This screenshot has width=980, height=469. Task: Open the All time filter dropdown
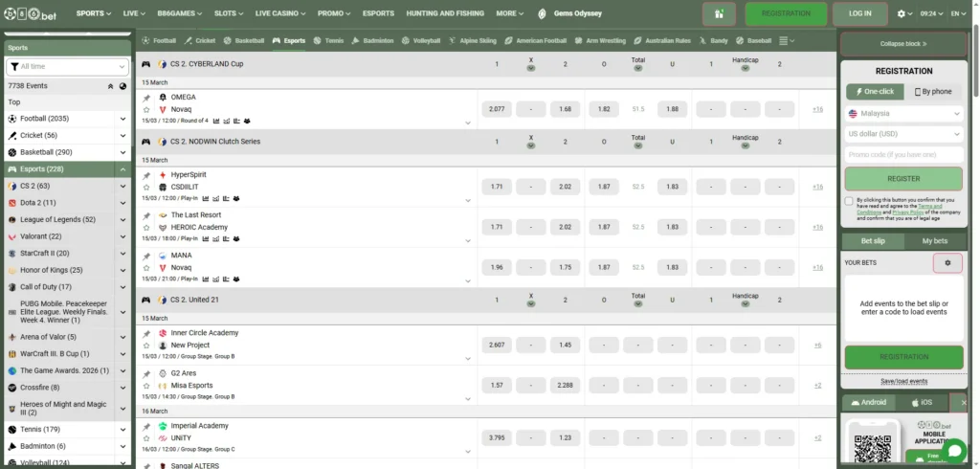pos(68,66)
